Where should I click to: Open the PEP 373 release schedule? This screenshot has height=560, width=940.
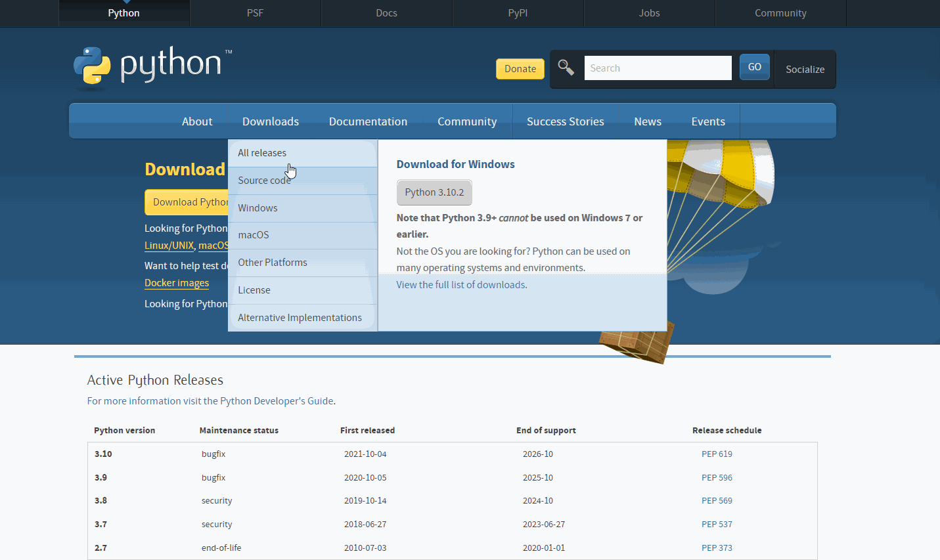click(717, 548)
